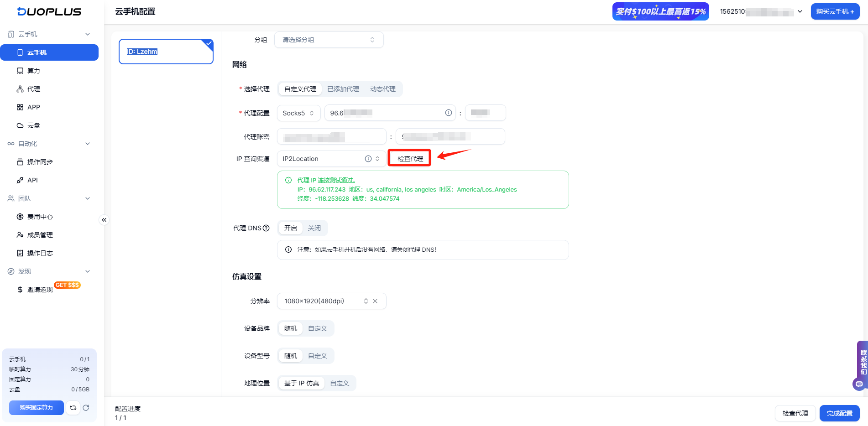The width and height of the screenshot is (868, 426).
Task: Click 检查代理 next to IP2Location
Action: click(410, 158)
